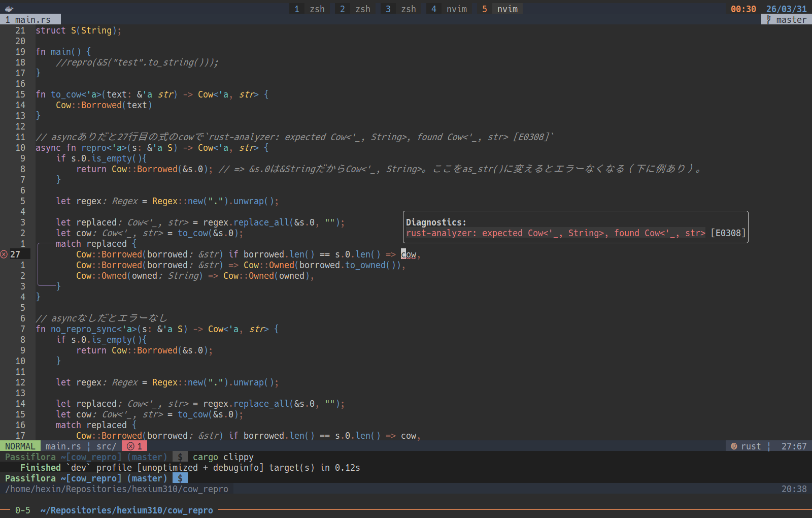Click the error count indicator in statusline
The image size is (812, 518).
134,446
